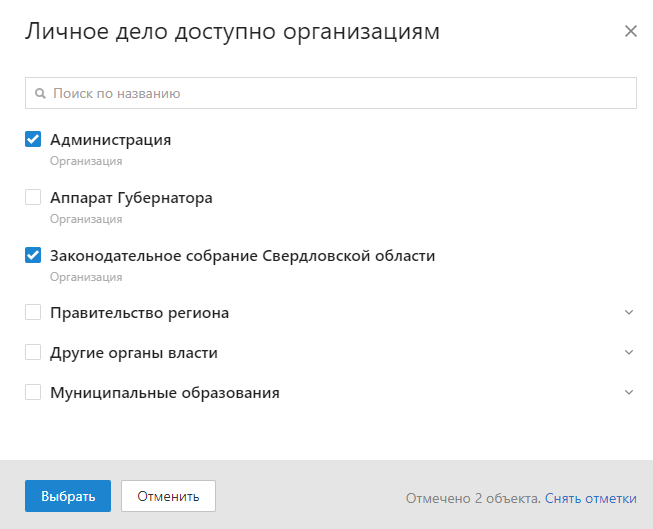
Task: Uncheck the Администрация checkbox
Action: (33, 139)
